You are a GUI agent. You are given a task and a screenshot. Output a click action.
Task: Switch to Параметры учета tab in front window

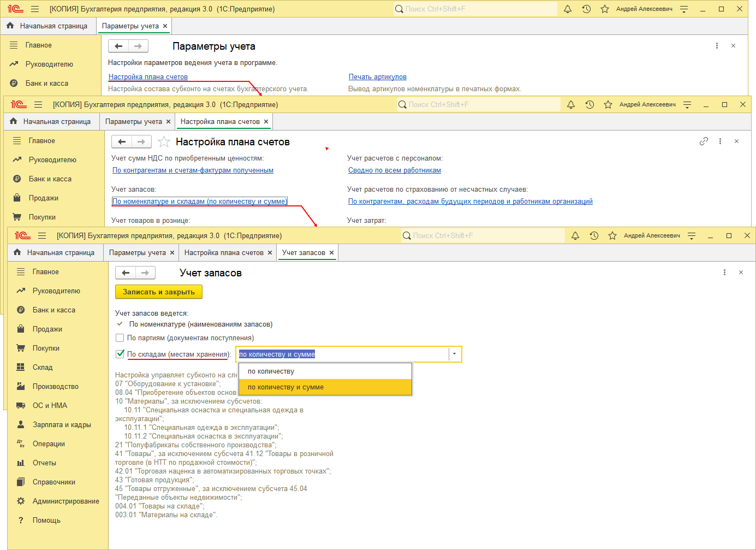click(x=137, y=253)
